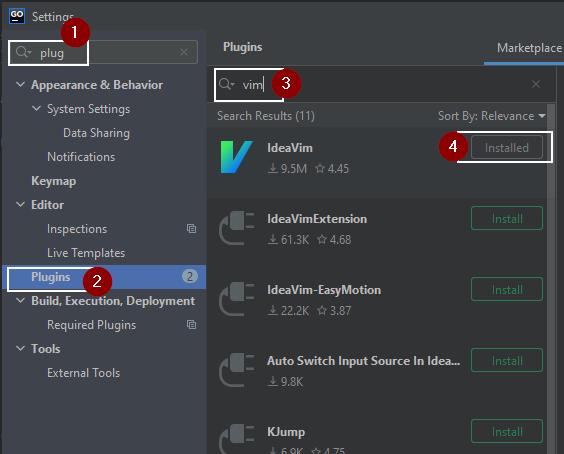Click the IdeaVim-EasyMotion plugin icon
Image resolution: width=564 pixels, height=454 pixels.
point(236,299)
